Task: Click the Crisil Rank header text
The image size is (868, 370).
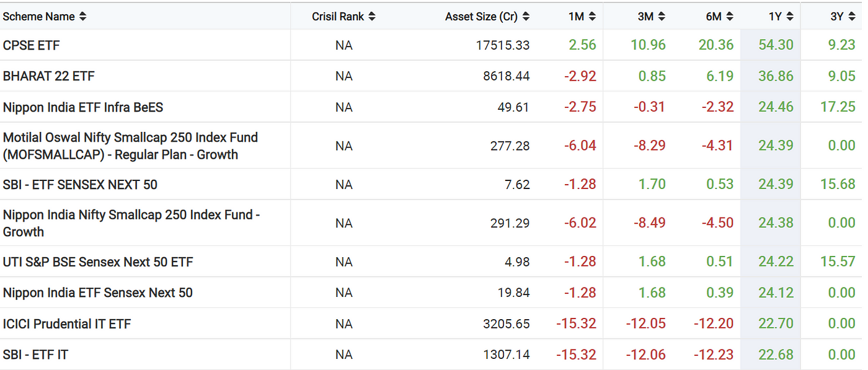Action: [338, 17]
